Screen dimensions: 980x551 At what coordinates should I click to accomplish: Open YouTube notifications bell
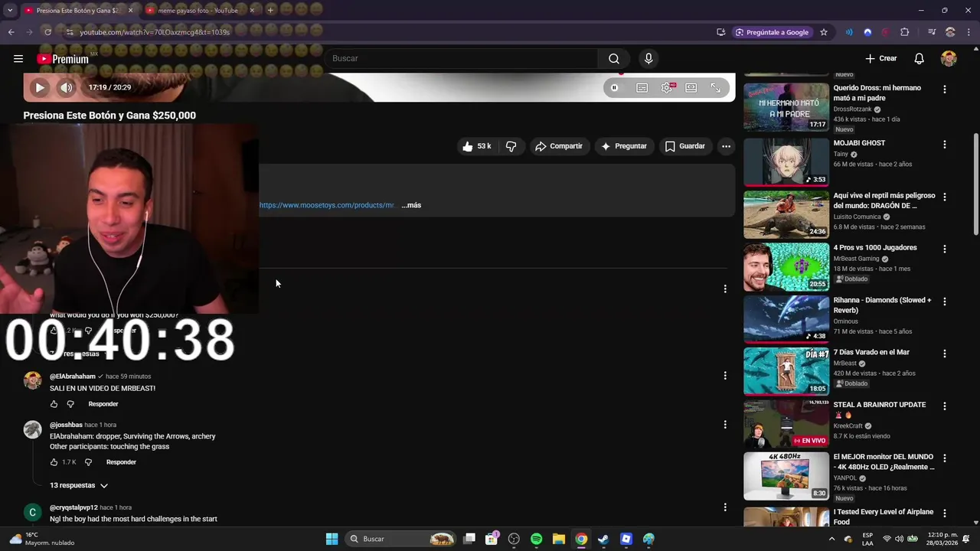[x=920, y=59]
